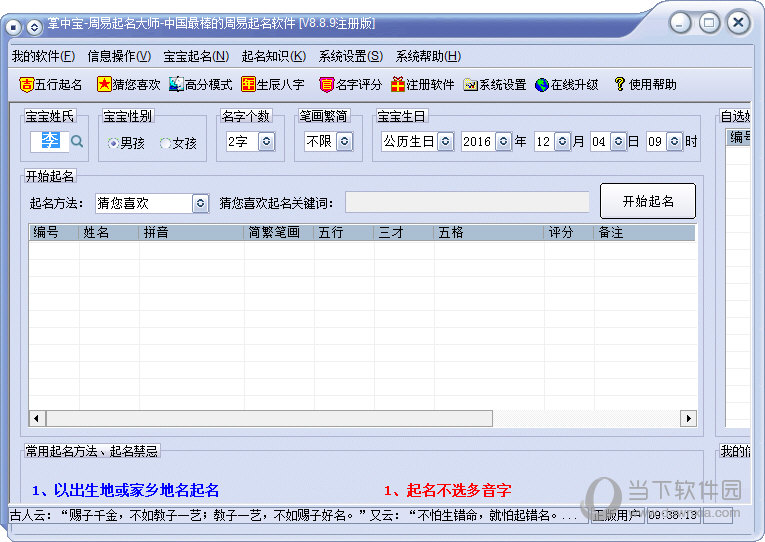Viewport: 765px width, 542px height.
Task: Expand the 名字个数 2字 dropdown
Action: click(x=266, y=141)
